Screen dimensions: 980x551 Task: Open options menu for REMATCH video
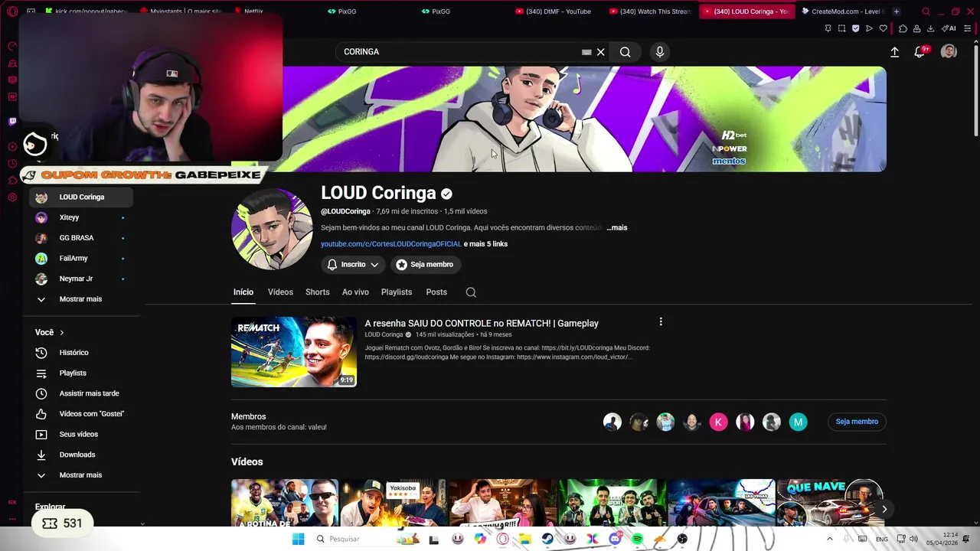pos(661,322)
